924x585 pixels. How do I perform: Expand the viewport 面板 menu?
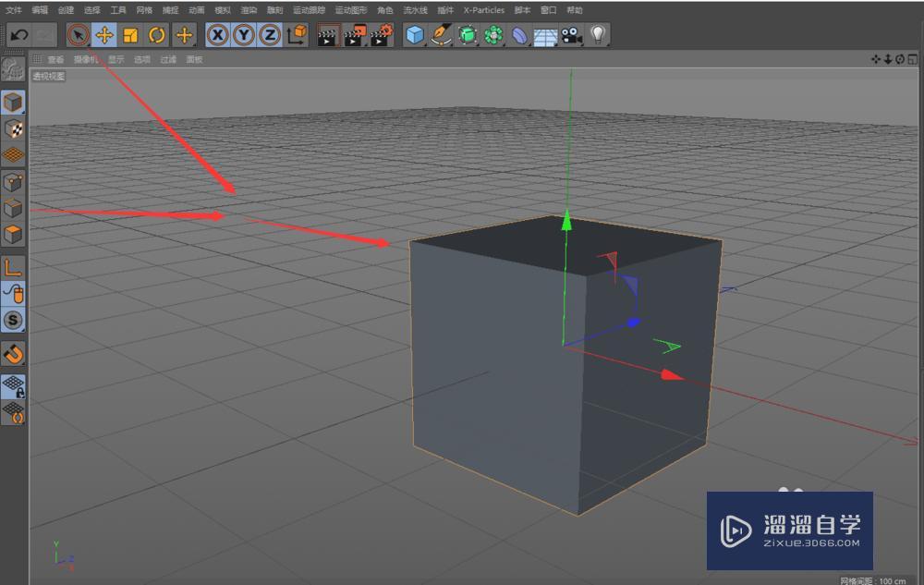coord(194,59)
